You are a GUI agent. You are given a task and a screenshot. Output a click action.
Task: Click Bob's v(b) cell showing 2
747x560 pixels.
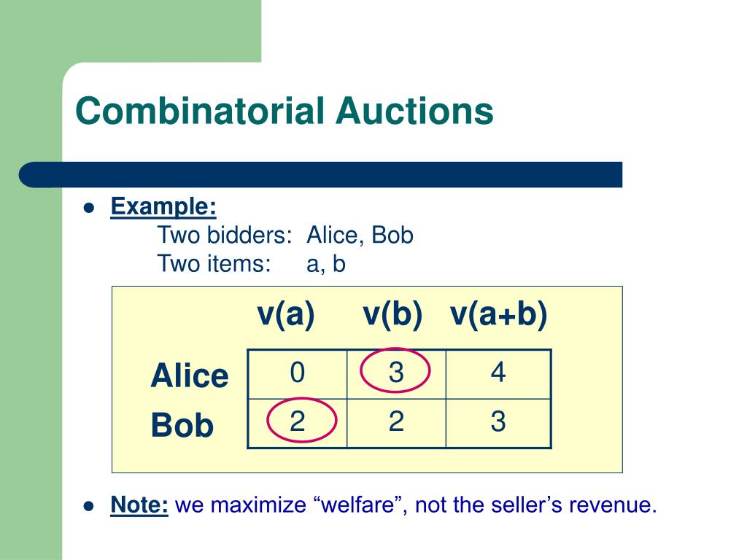(396, 424)
